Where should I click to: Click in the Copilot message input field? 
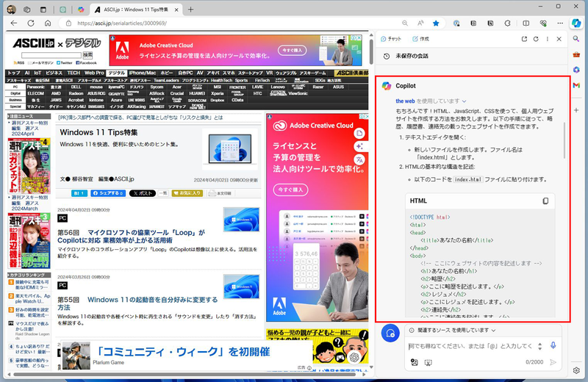(470, 346)
